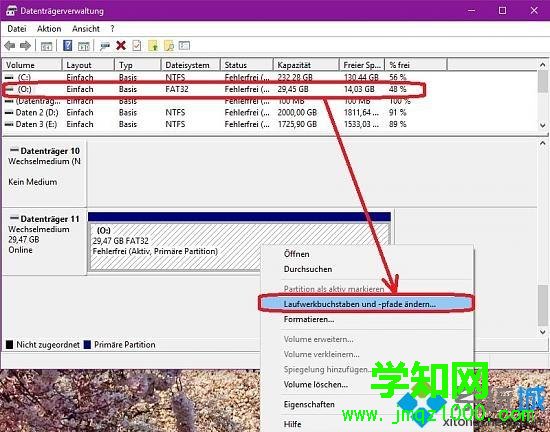Maximize the Datenträgerverwaltung window

tap(503, 11)
